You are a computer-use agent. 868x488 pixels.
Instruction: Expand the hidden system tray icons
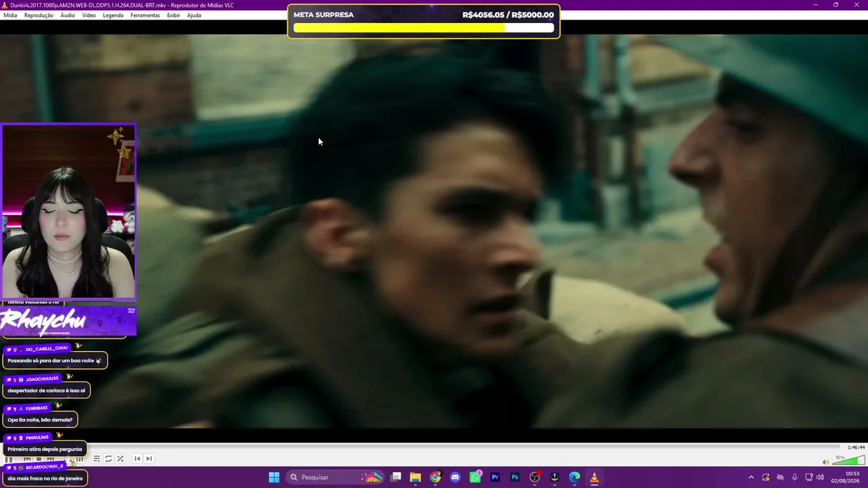[751, 477]
